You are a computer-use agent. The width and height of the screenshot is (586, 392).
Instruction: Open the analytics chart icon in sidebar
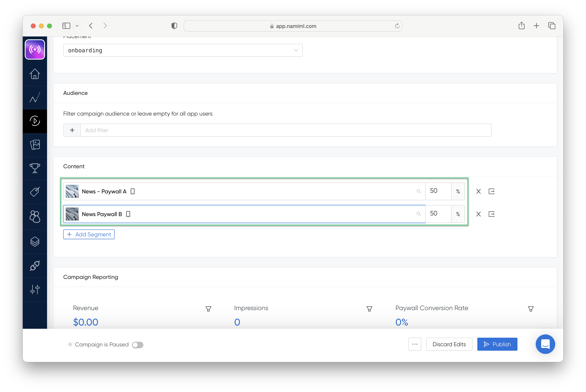(35, 97)
